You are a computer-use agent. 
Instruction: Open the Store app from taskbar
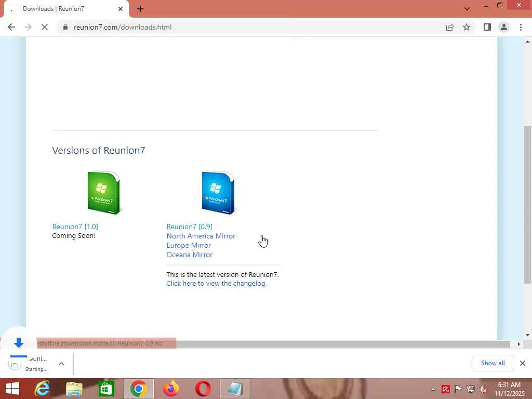(x=106, y=389)
